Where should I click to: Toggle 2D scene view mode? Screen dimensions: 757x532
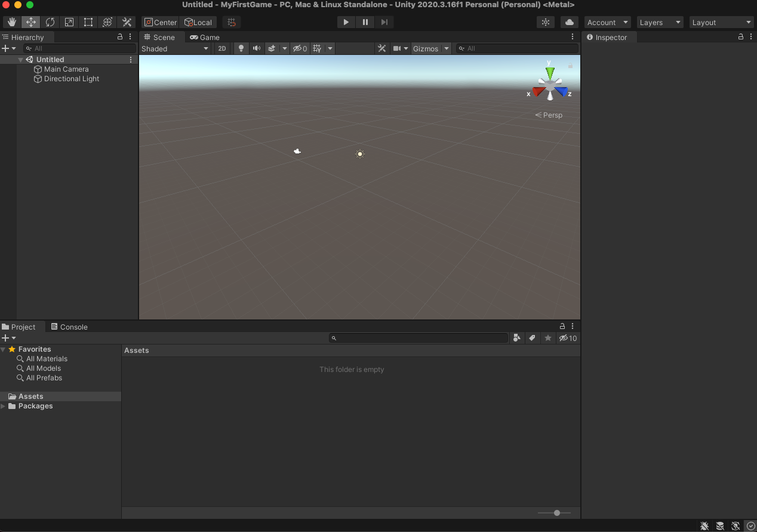(x=222, y=48)
